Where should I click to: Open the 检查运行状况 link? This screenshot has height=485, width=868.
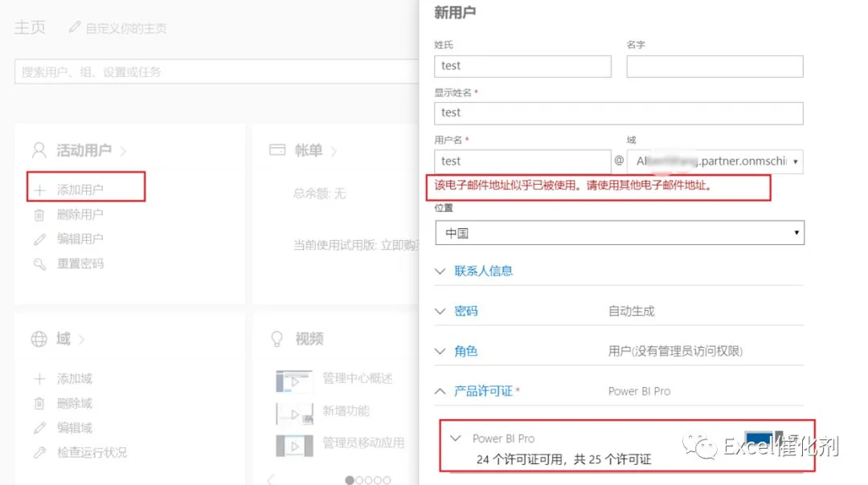click(x=92, y=452)
